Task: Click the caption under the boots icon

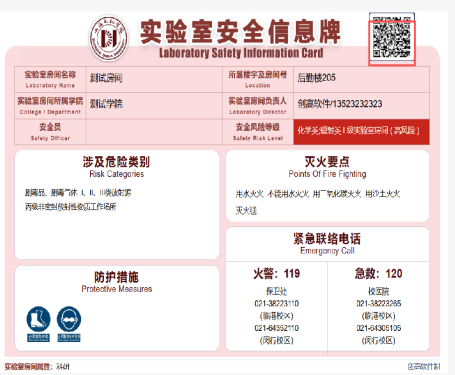Action: [38, 338]
